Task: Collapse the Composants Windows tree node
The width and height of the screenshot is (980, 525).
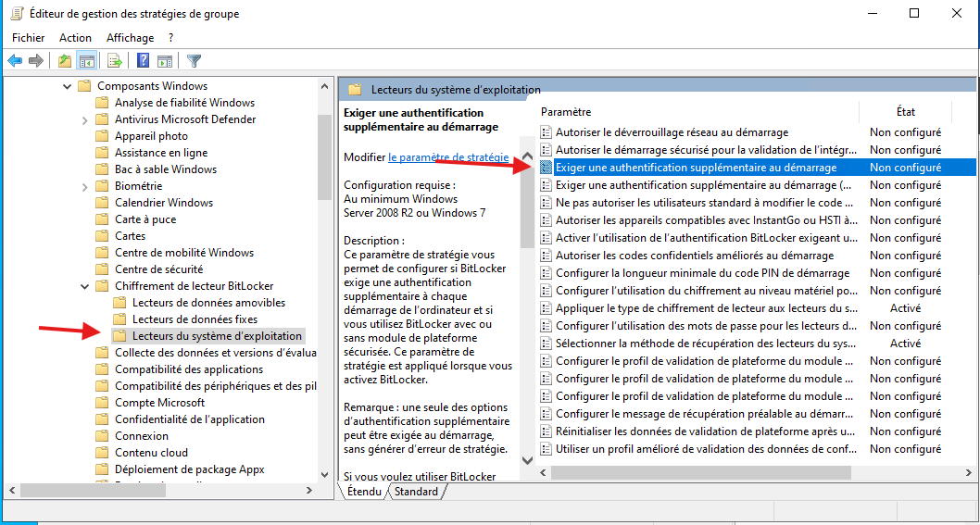Action: coord(67,86)
